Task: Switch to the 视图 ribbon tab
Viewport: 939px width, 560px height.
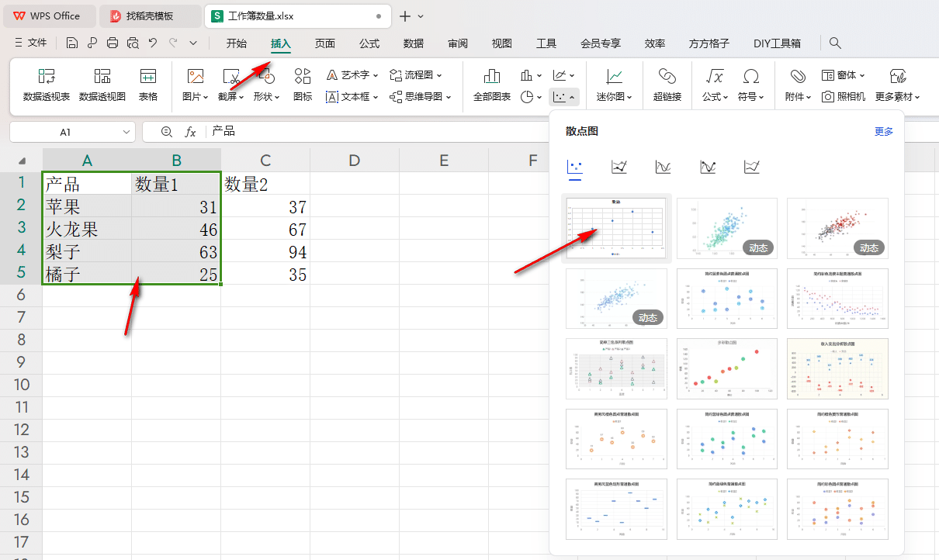Action: (x=502, y=43)
